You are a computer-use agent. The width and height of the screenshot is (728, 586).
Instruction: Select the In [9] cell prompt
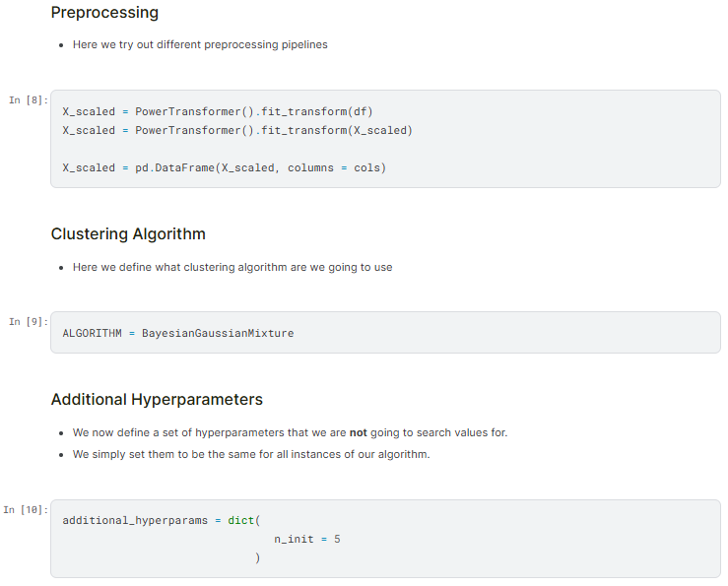[x=27, y=321]
